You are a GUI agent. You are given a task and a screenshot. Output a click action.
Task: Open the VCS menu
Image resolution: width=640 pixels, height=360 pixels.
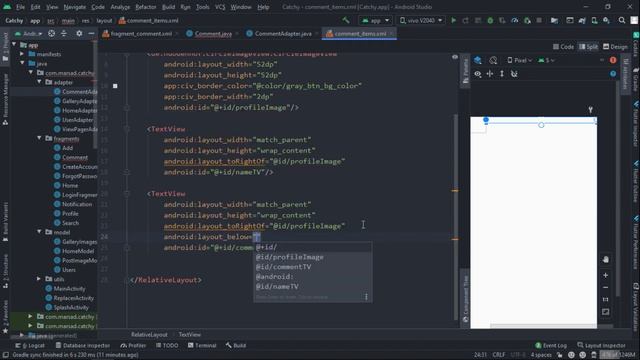tap(220, 7)
